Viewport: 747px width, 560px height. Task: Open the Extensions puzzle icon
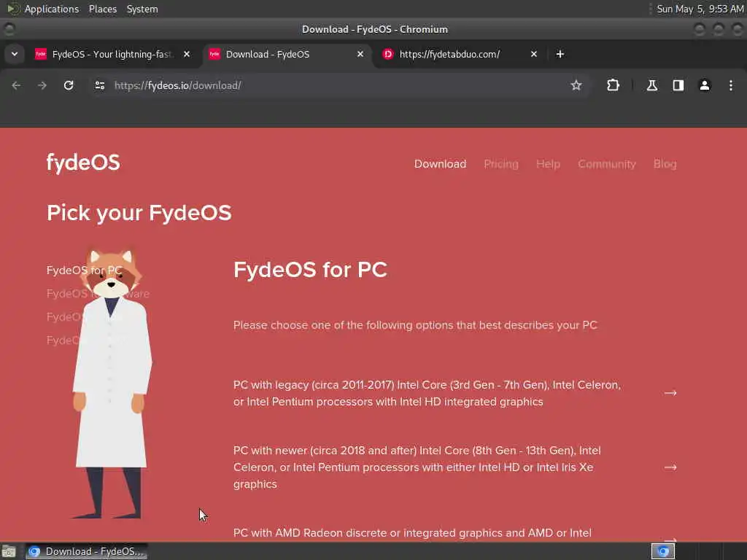coord(613,85)
